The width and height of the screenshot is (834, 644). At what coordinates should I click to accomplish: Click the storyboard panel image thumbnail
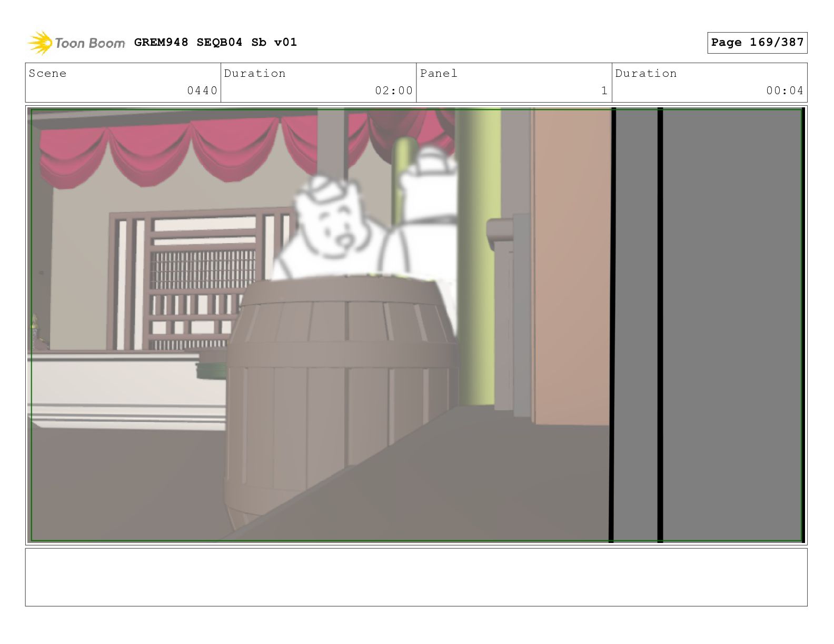(x=416, y=325)
